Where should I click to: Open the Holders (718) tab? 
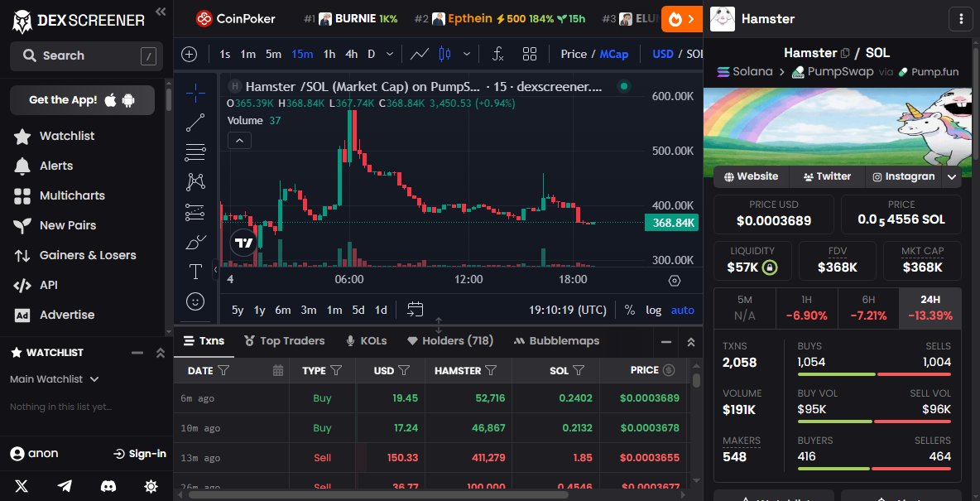(x=450, y=341)
